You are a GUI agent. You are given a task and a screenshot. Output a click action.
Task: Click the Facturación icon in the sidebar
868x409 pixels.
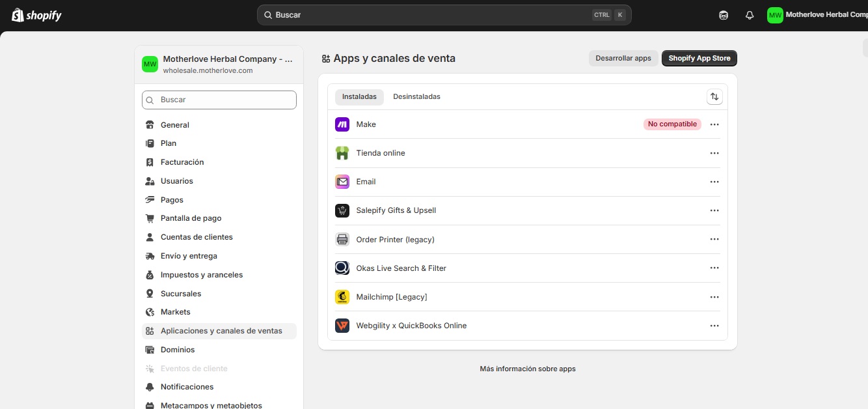[x=150, y=162]
